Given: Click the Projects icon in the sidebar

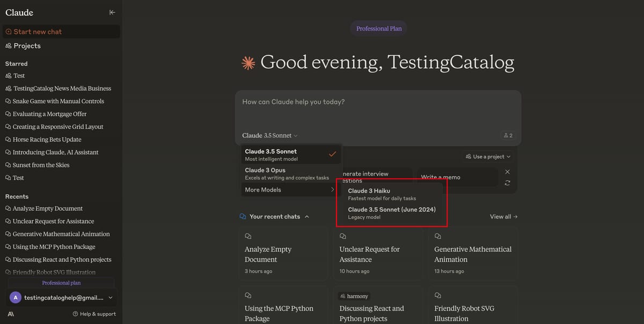Looking at the screenshot, I should tap(8, 46).
